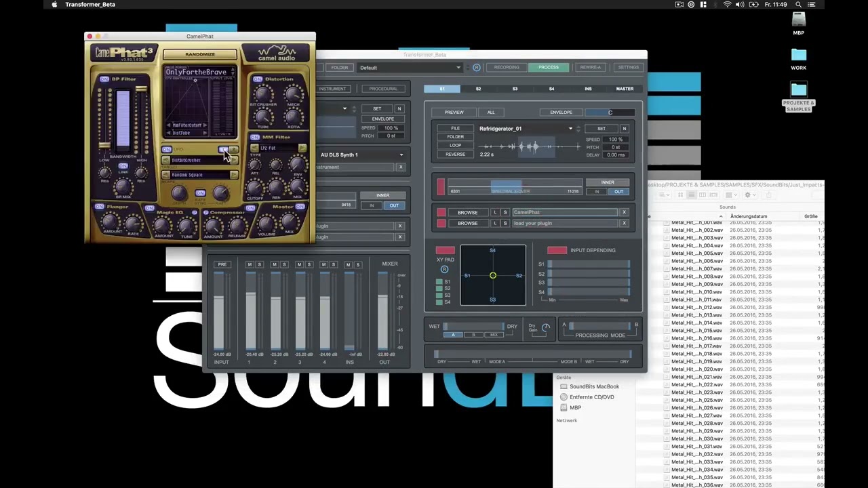868x488 pixels.
Task: Select next LFO shape after Random Square
Action: coord(234,175)
